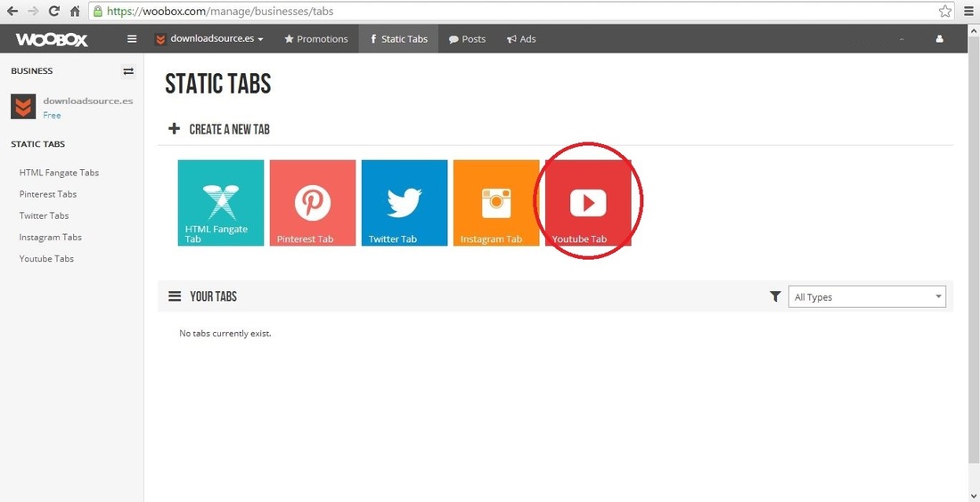Open the Promotions menu
Screen dimensions: 980x502
[316, 38]
